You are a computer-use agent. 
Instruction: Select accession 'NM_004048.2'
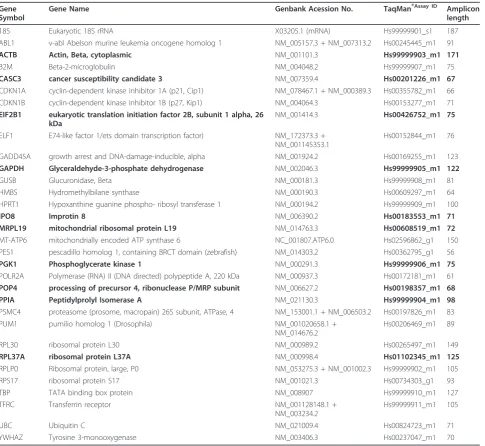tap(296, 67)
